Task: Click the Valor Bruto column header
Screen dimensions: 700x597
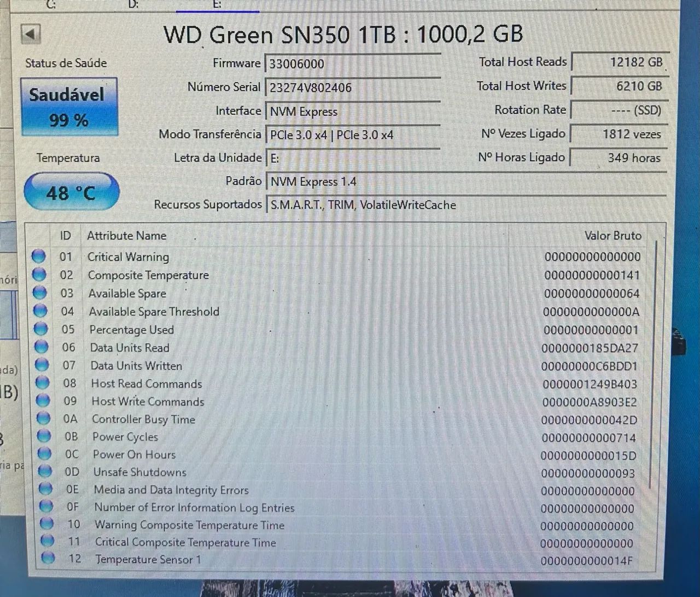Action: click(x=612, y=236)
